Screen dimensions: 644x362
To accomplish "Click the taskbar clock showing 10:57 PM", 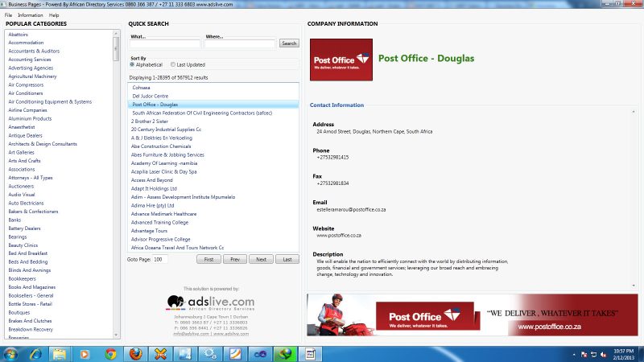I will coord(623,354).
